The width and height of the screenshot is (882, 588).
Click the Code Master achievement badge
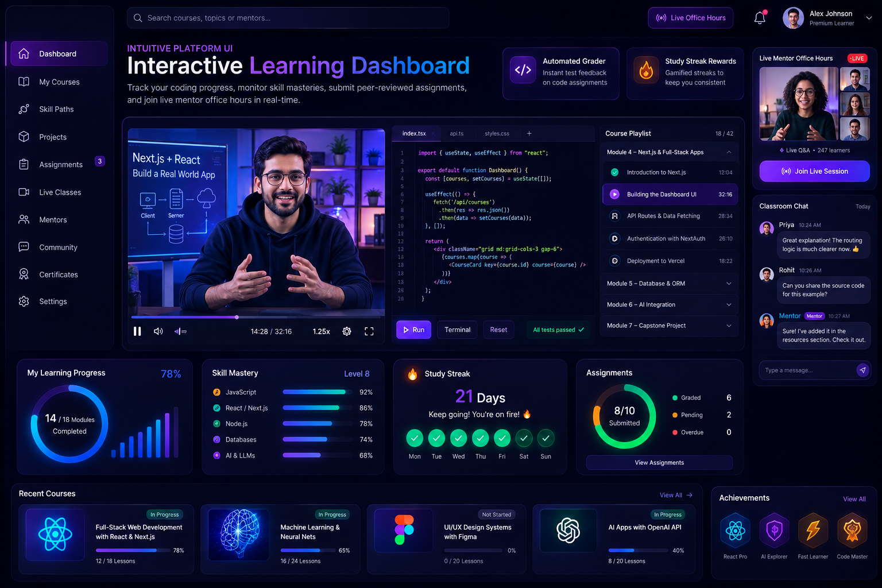coord(852,531)
